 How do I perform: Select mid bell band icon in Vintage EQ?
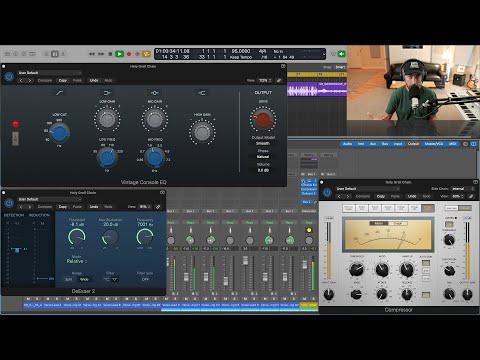pos(154,93)
